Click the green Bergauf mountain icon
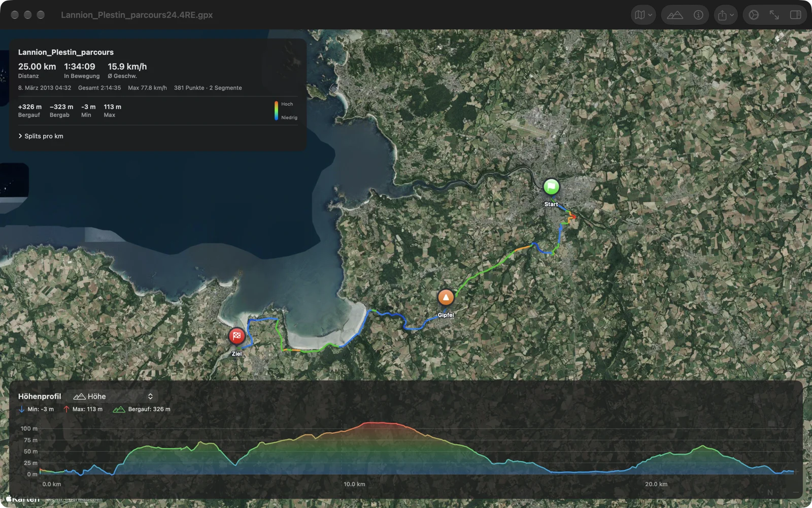The width and height of the screenshot is (812, 508). click(x=119, y=409)
